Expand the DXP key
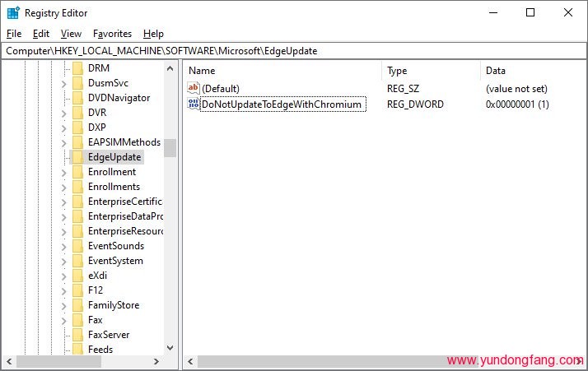The image size is (588, 371). pyautogui.click(x=63, y=128)
